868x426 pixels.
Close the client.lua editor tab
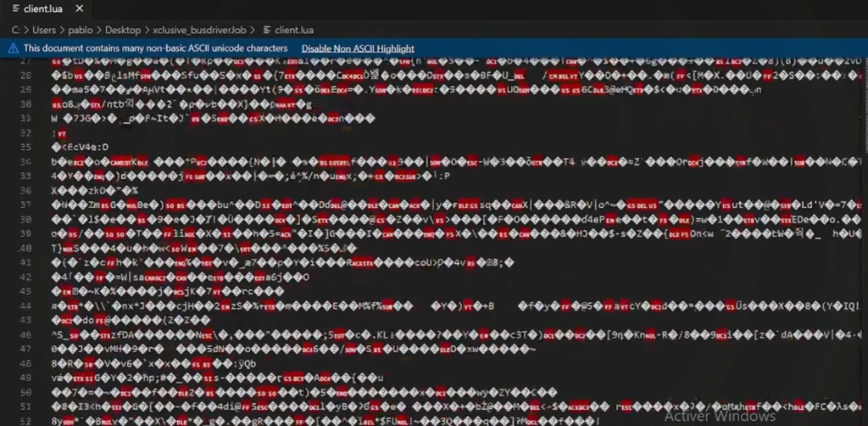79,8
